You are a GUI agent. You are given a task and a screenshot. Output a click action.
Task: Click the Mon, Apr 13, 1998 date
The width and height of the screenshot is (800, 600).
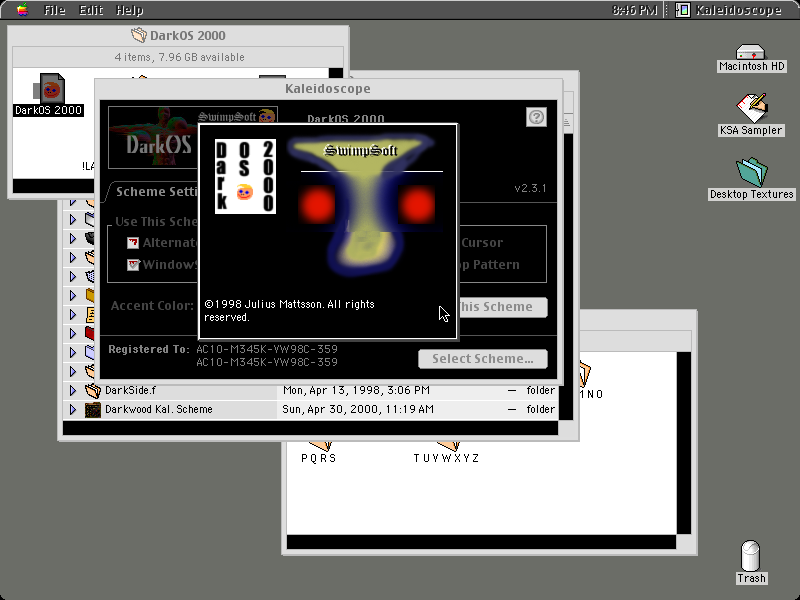tap(356, 391)
